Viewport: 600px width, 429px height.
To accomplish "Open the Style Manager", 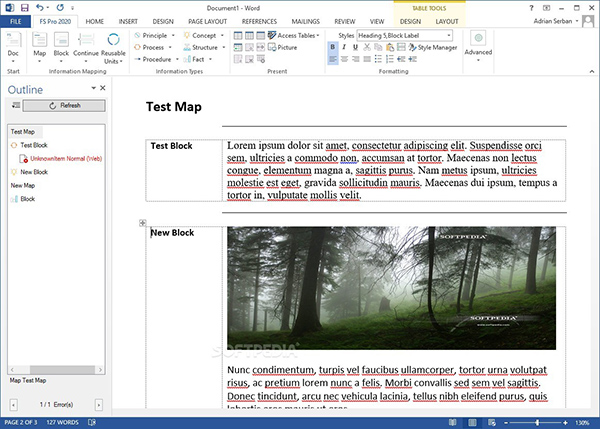I will 431,47.
